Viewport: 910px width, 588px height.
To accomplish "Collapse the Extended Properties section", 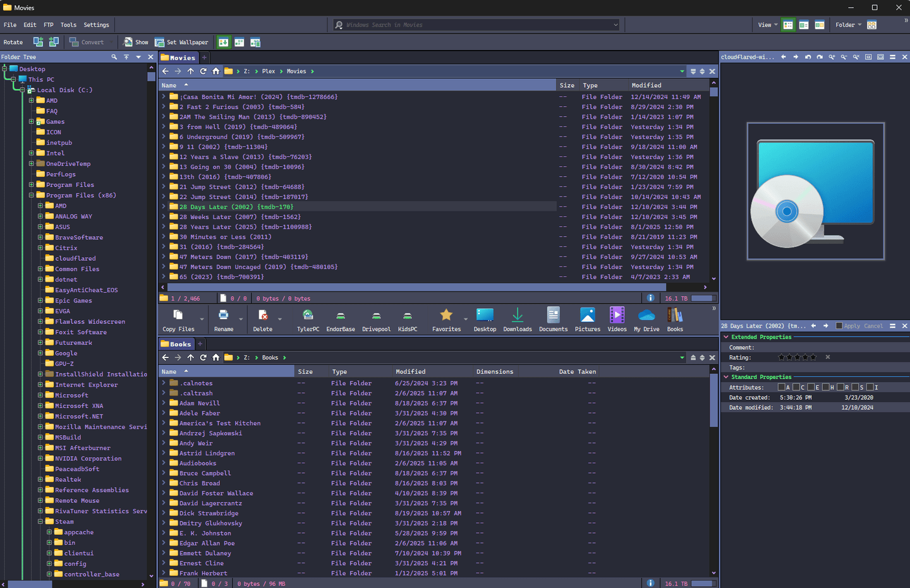I will 725,337.
